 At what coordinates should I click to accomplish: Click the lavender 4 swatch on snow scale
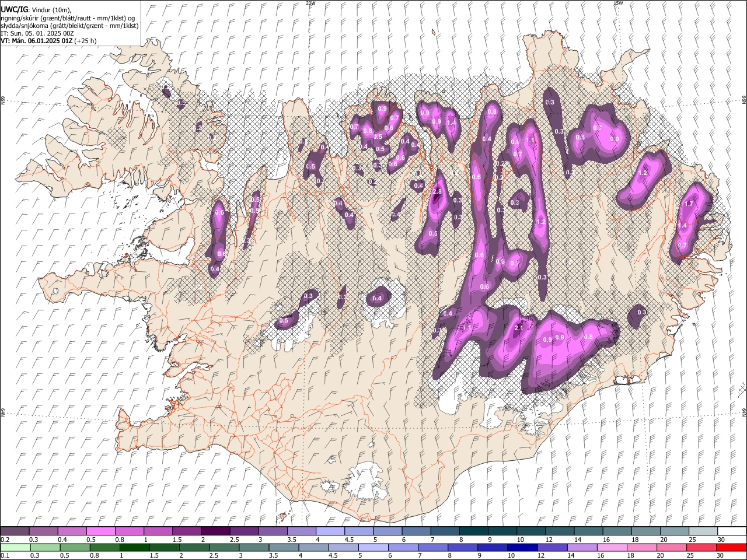pos(330,531)
